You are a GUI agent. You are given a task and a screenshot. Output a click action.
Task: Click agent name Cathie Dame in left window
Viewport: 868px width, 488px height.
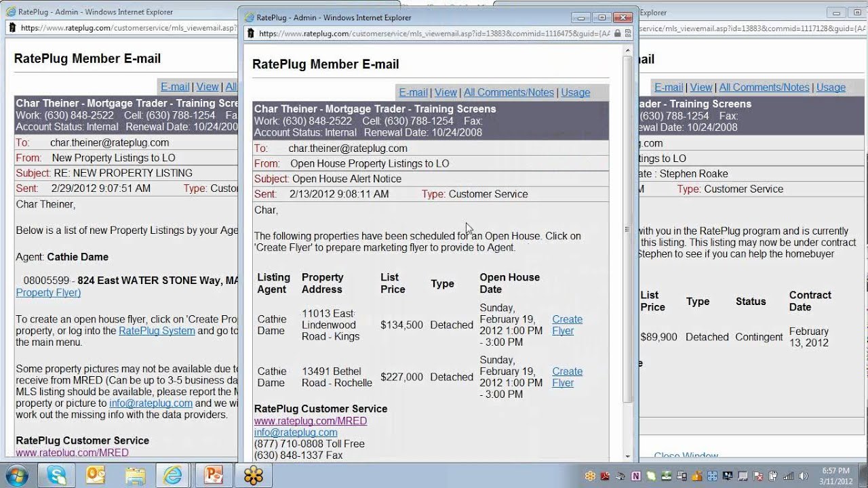(x=77, y=257)
